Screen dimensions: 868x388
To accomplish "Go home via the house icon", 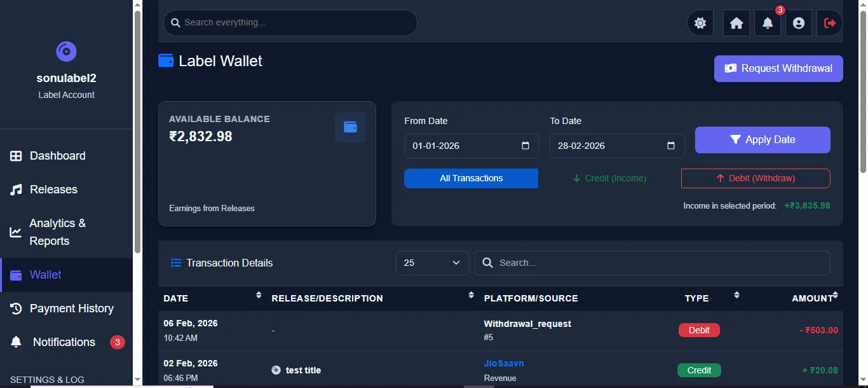I will (x=736, y=23).
